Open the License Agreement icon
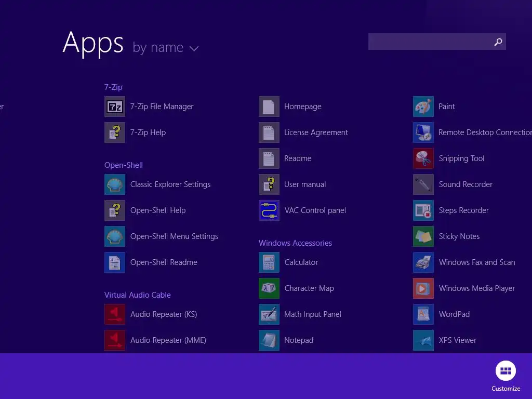The image size is (532, 399). point(269,132)
